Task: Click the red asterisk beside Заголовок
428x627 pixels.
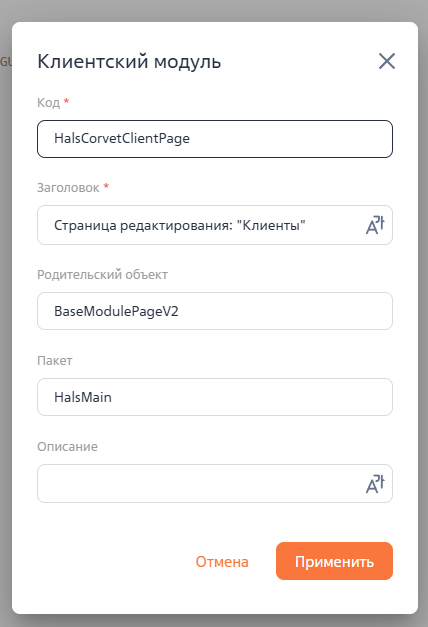Action: pyautogui.click(x=106, y=186)
